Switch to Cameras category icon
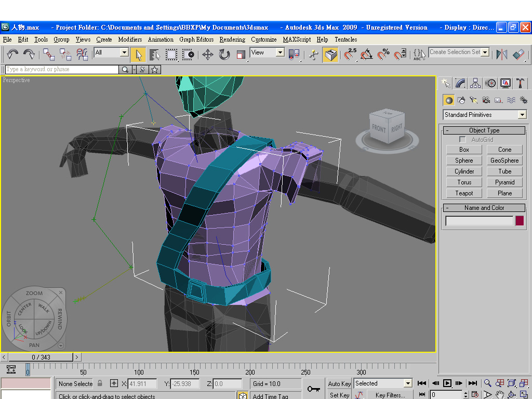Screen dimensions: 532x399 point(486,100)
